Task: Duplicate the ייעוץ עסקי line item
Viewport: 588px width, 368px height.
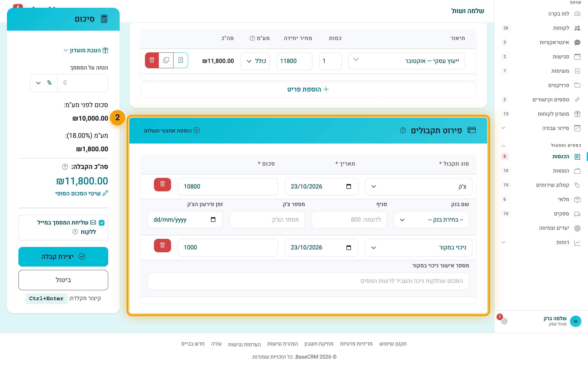Action: click(166, 60)
